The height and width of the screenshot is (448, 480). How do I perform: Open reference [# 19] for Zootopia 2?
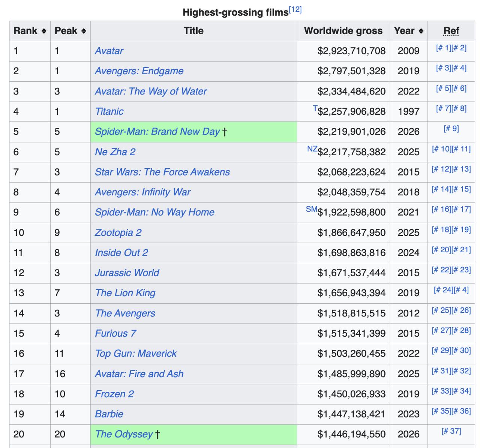pyautogui.click(x=461, y=230)
